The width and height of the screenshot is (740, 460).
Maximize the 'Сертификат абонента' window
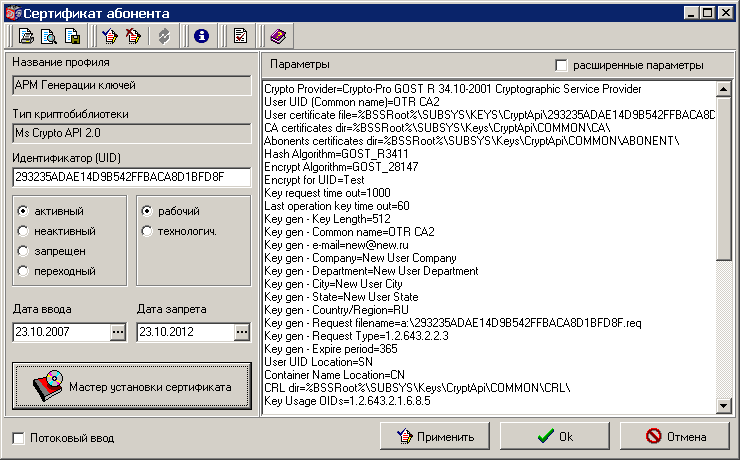707,13
